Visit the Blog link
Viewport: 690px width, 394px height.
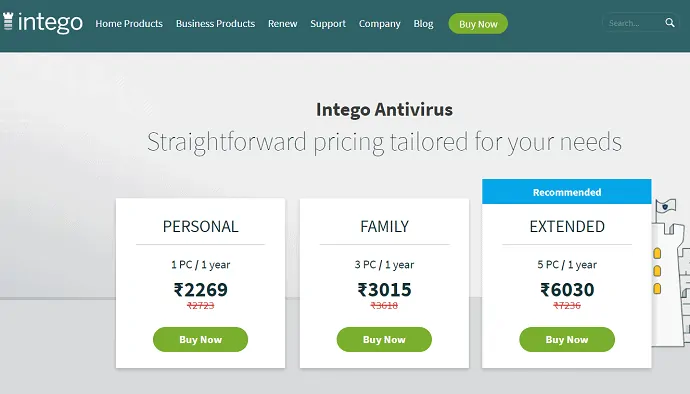click(423, 24)
